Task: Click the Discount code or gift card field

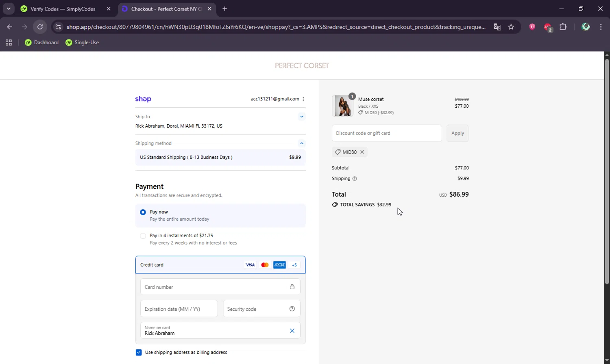Action: [x=387, y=133]
